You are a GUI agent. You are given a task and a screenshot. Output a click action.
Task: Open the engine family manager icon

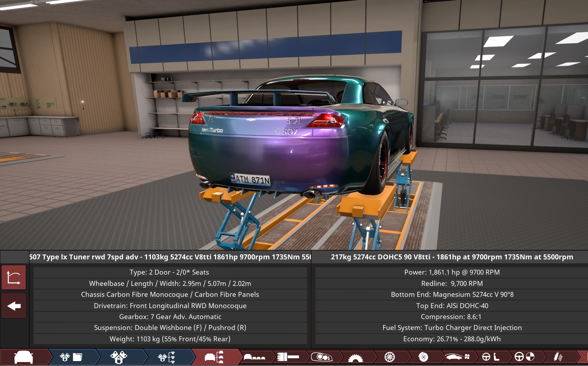[x=70, y=357]
